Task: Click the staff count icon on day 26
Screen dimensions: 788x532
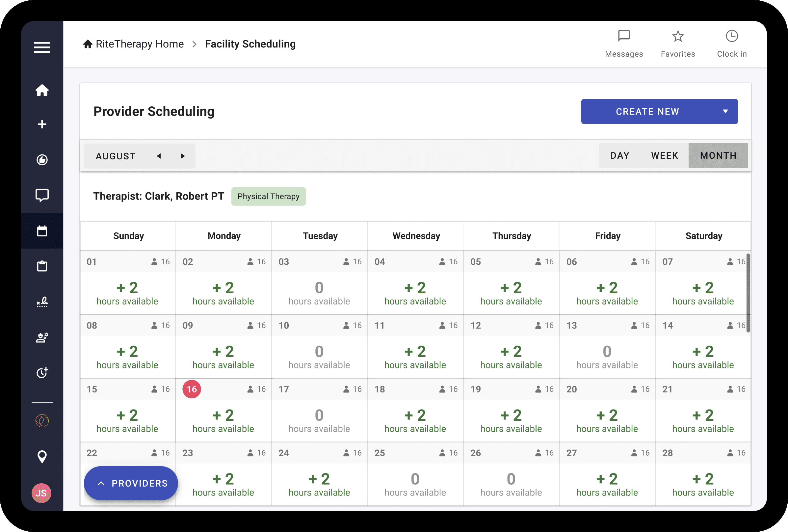Action: 538,453
